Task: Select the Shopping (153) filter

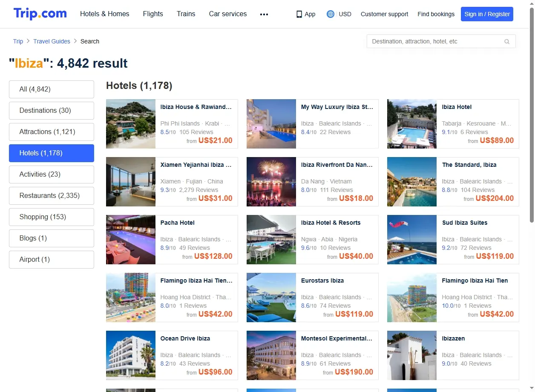Action: click(x=52, y=217)
